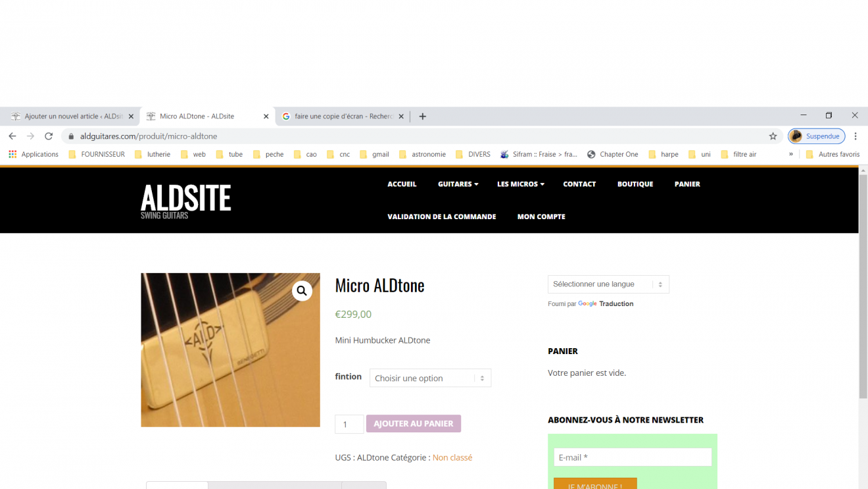Open VALIDATION DE LA COMMANDE menu item

442,217
